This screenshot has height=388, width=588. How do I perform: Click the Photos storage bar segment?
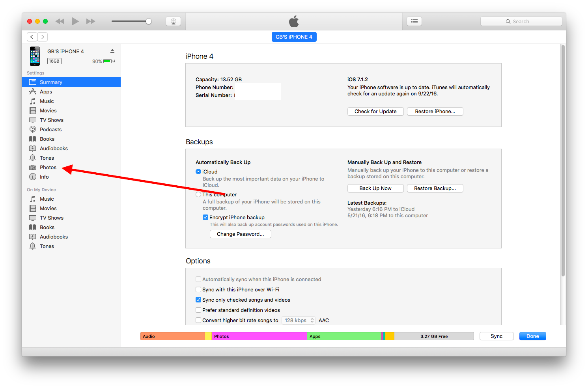[259, 336]
